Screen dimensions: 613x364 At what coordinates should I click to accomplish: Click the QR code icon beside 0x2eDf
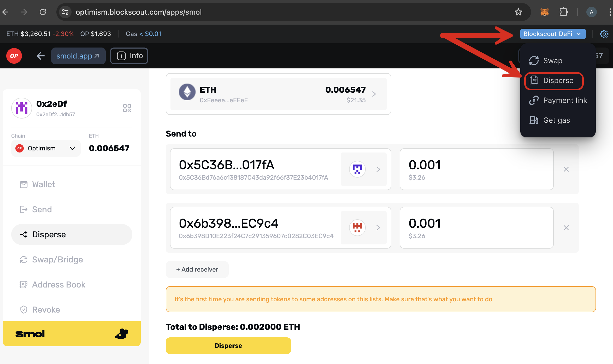tap(127, 108)
